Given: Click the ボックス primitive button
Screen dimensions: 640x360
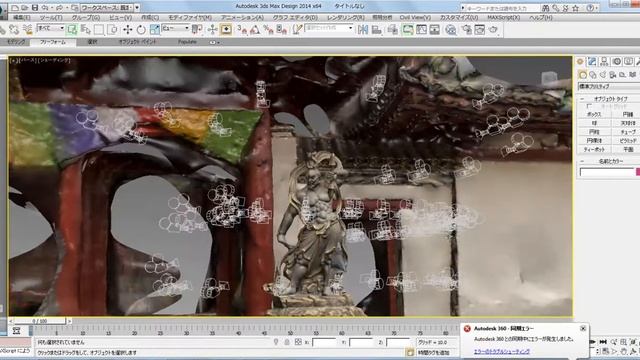Looking at the screenshot, I should click(594, 115).
